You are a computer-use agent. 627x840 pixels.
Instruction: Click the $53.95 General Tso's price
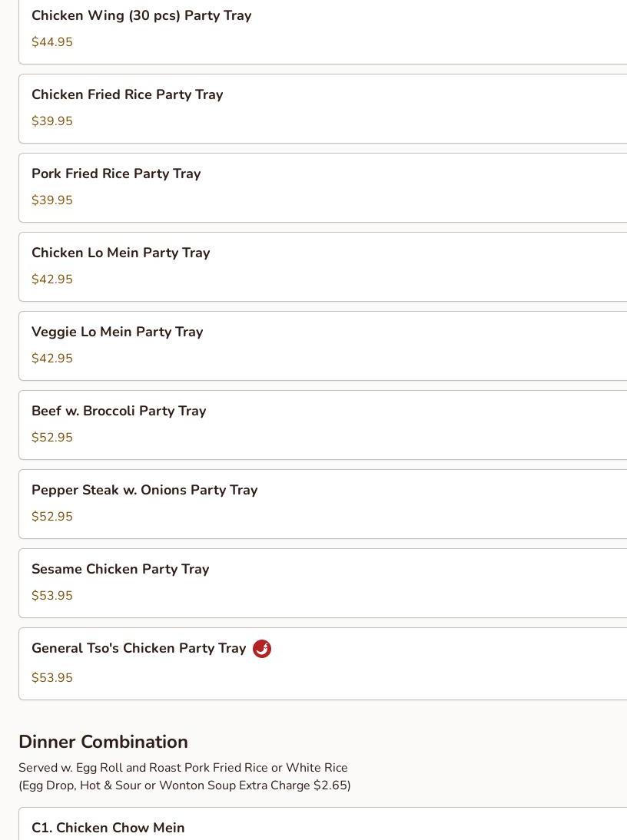pyautogui.click(x=52, y=678)
